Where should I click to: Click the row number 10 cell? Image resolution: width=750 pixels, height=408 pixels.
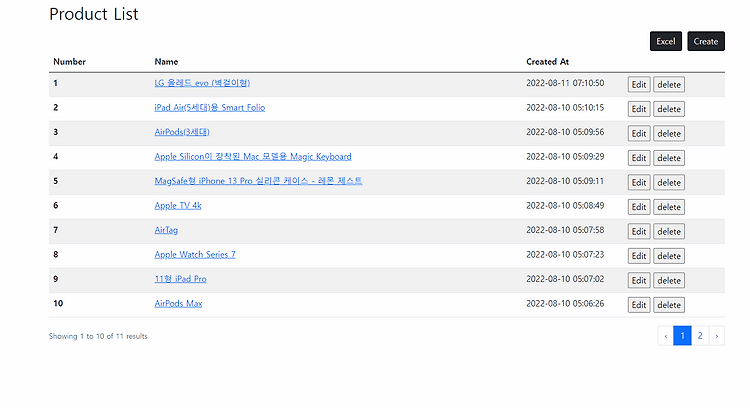coord(58,303)
